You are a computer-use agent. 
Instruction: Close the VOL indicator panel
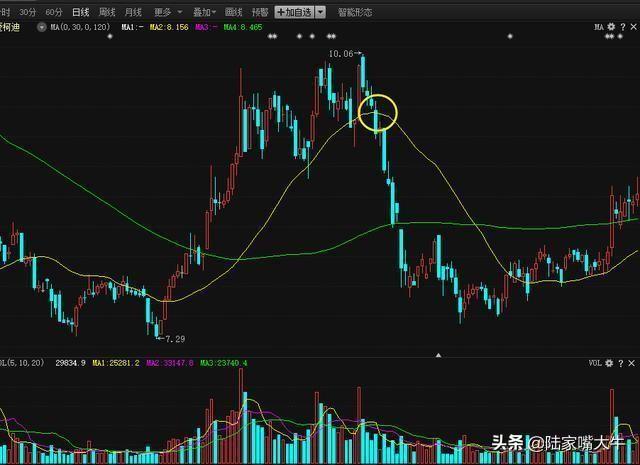[632, 363]
